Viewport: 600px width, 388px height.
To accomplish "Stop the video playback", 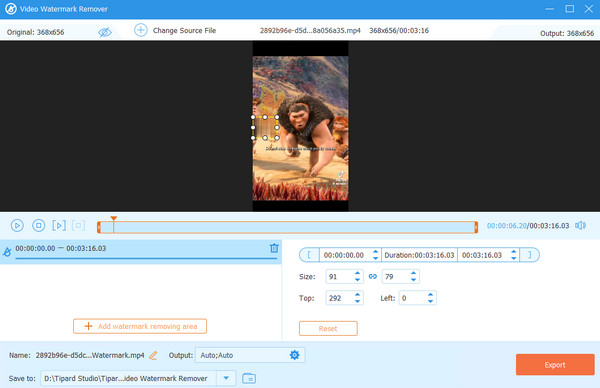I will (x=38, y=225).
